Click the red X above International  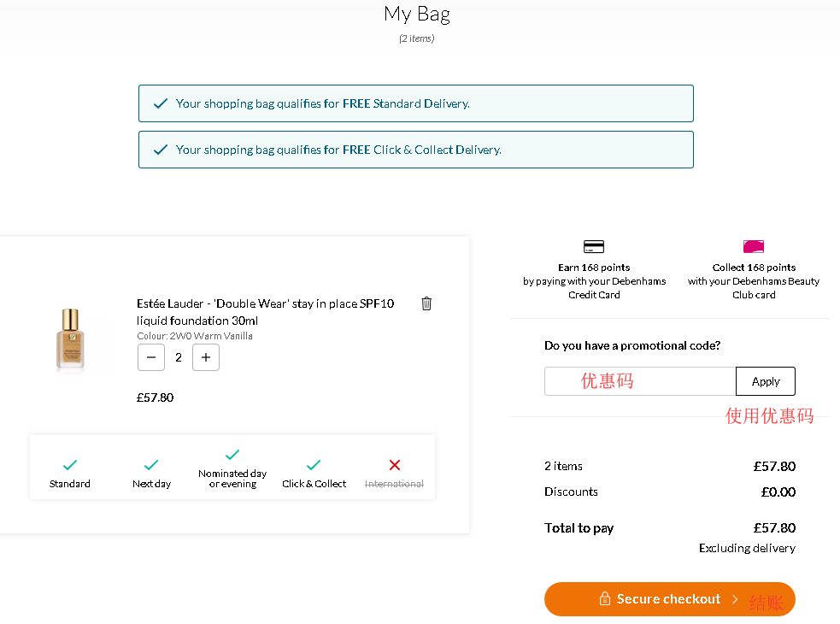pyautogui.click(x=395, y=465)
